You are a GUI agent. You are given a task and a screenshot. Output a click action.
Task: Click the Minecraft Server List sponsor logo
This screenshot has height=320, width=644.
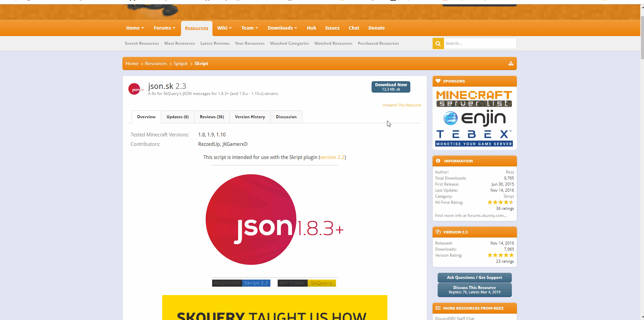tap(474, 99)
